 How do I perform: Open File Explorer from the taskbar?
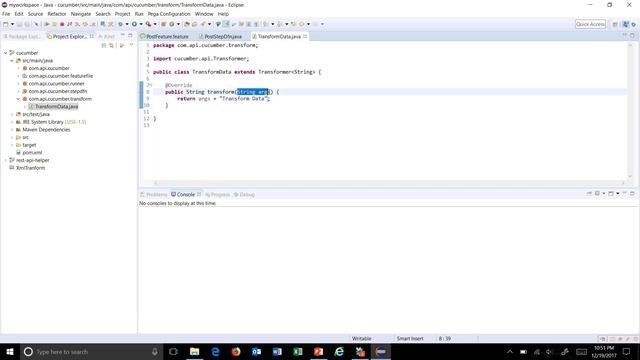coord(195,351)
